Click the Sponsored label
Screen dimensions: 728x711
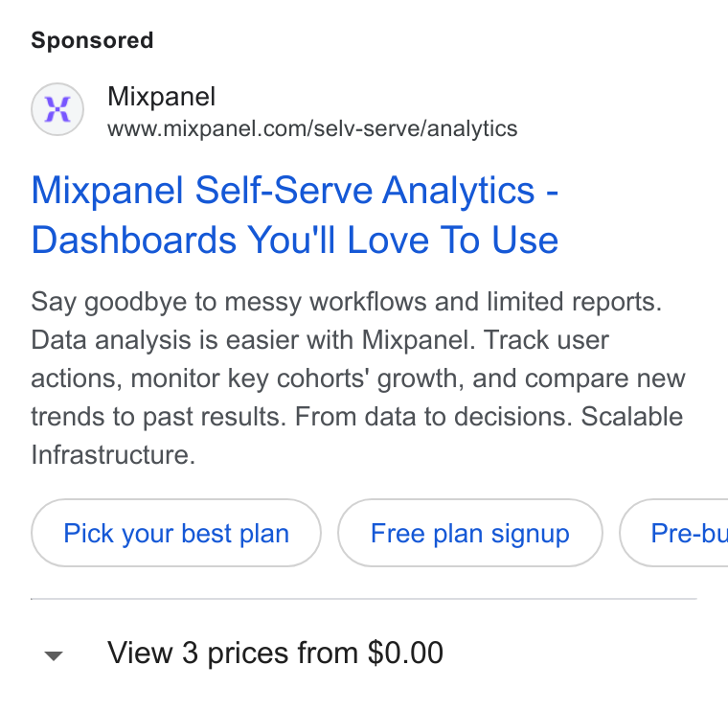click(x=92, y=40)
